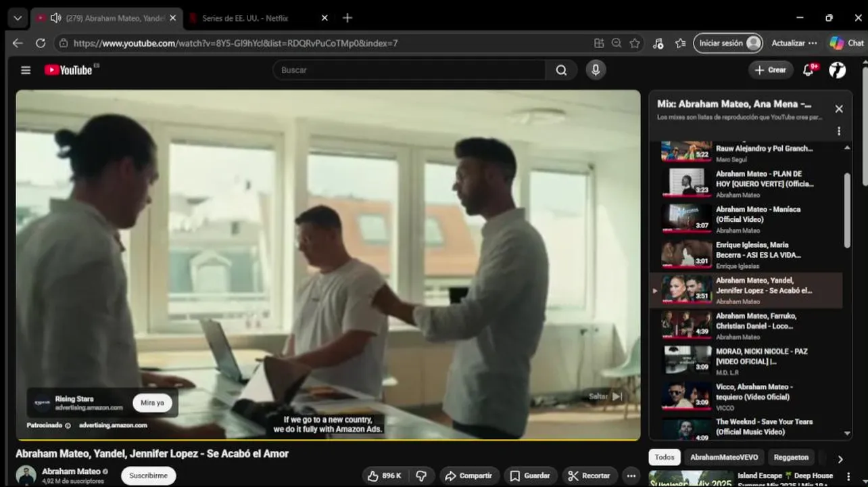Click the Crear button
The width and height of the screenshot is (868, 487).
click(x=771, y=70)
